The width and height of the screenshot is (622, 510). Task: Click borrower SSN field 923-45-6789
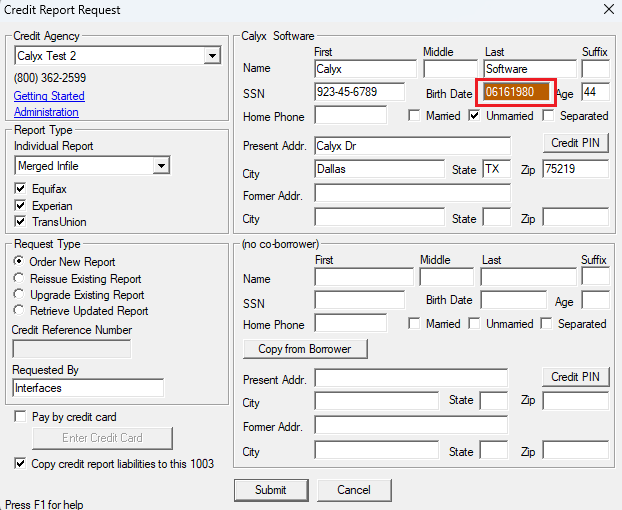359,92
